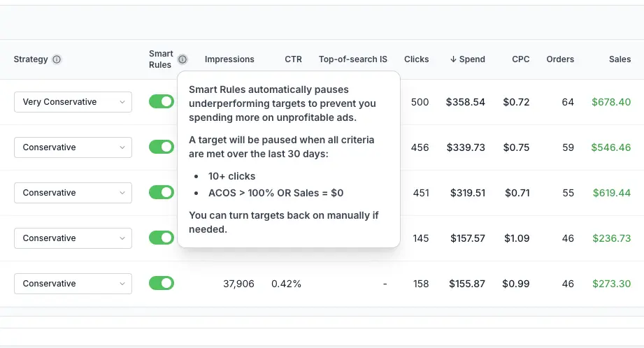Select the $0.71 CPC cell
This screenshot has height=348, width=644.
point(517,193)
